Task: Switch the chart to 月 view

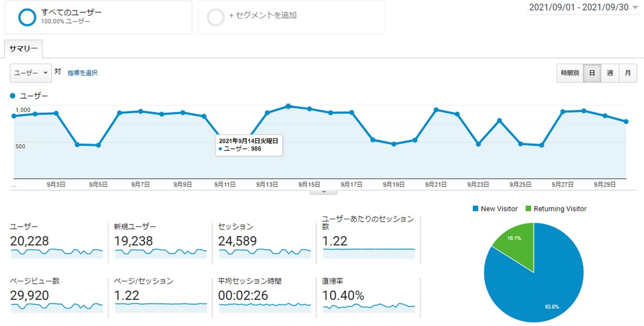Action: (628, 73)
